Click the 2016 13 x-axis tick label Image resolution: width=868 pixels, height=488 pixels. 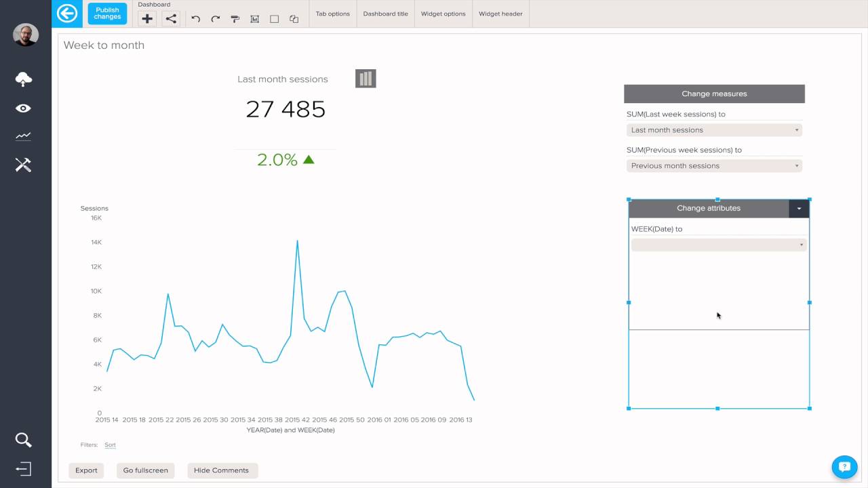point(460,420)
